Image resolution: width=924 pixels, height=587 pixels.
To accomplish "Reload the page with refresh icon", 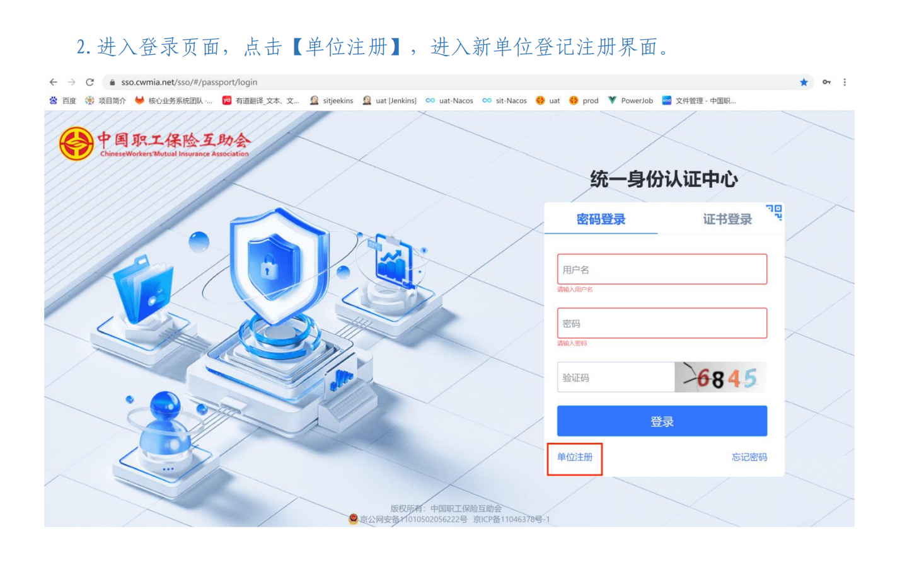I will pos(90,82).
